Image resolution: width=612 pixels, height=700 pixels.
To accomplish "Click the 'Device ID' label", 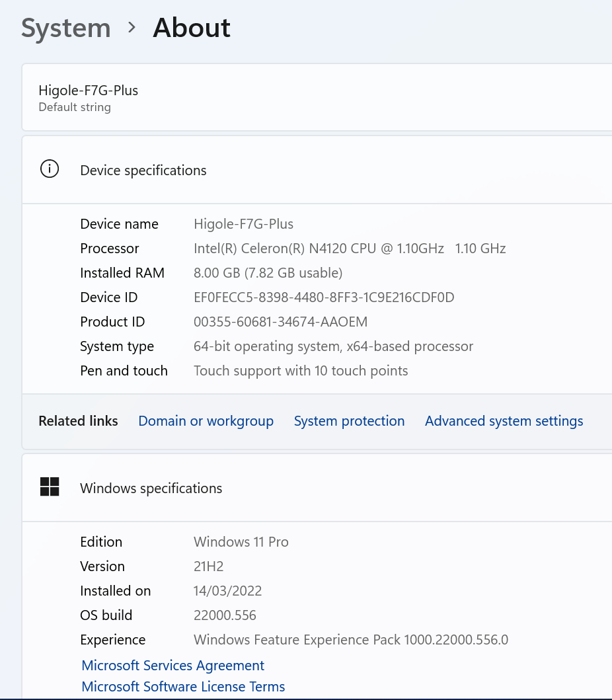I will click(x=108, y=297).
